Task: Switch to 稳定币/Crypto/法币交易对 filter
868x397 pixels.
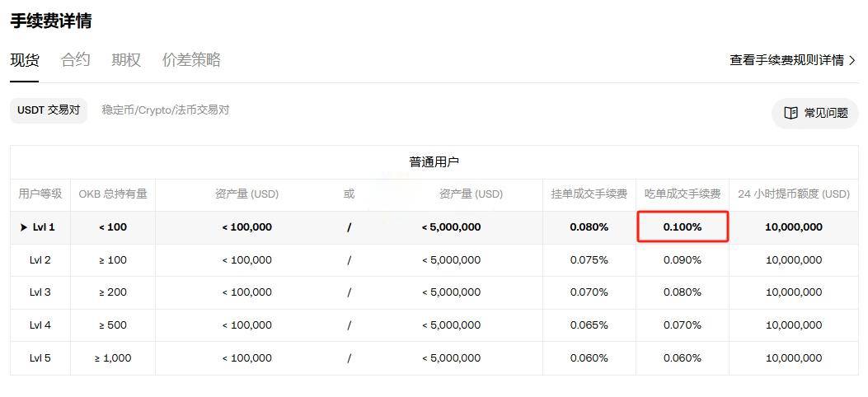Action: click(165, 110)
